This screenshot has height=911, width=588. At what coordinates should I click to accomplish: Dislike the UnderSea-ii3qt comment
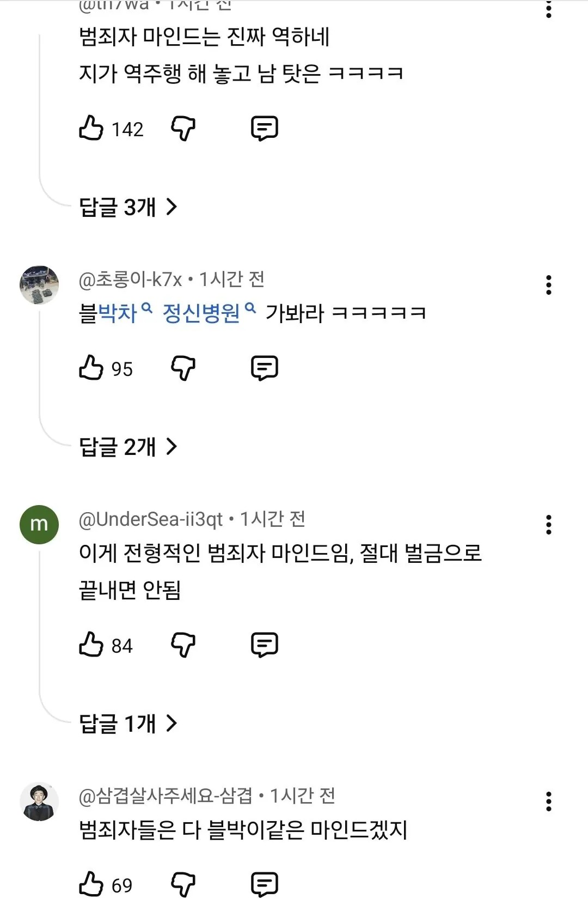click(183, 645)
